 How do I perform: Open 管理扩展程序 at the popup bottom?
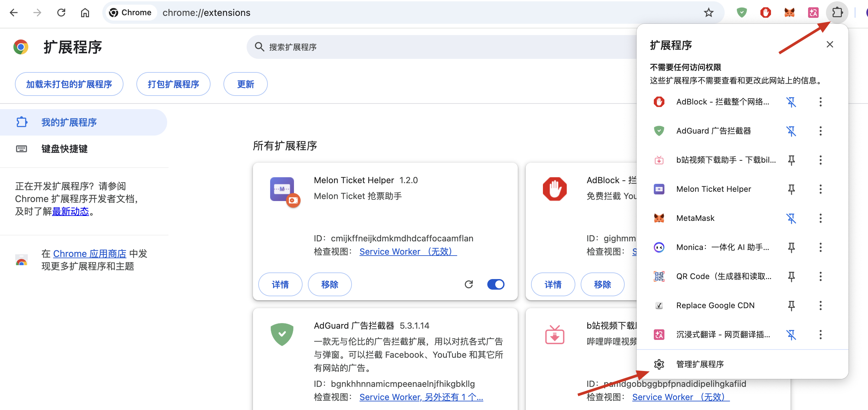pyautogui.click(x=742, y=364)
